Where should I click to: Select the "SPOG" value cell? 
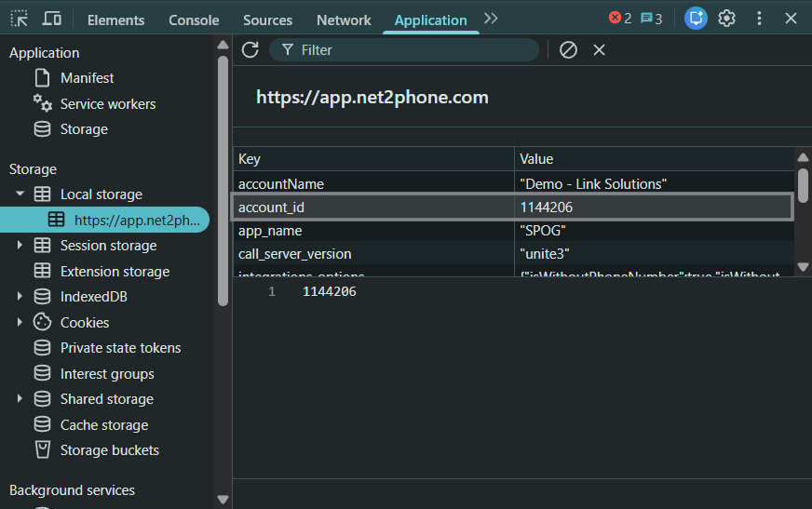(x=655, y=230)
